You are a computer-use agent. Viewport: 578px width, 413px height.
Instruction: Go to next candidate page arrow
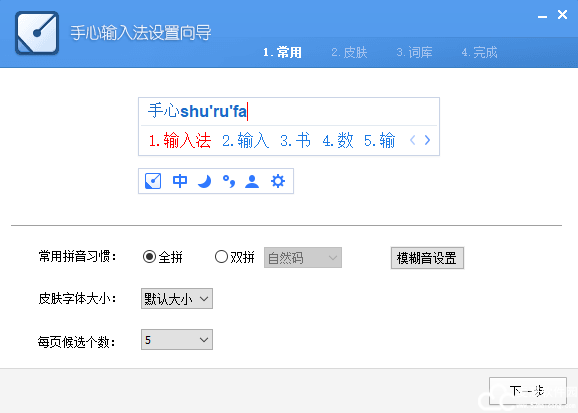(x=427, y=140)
